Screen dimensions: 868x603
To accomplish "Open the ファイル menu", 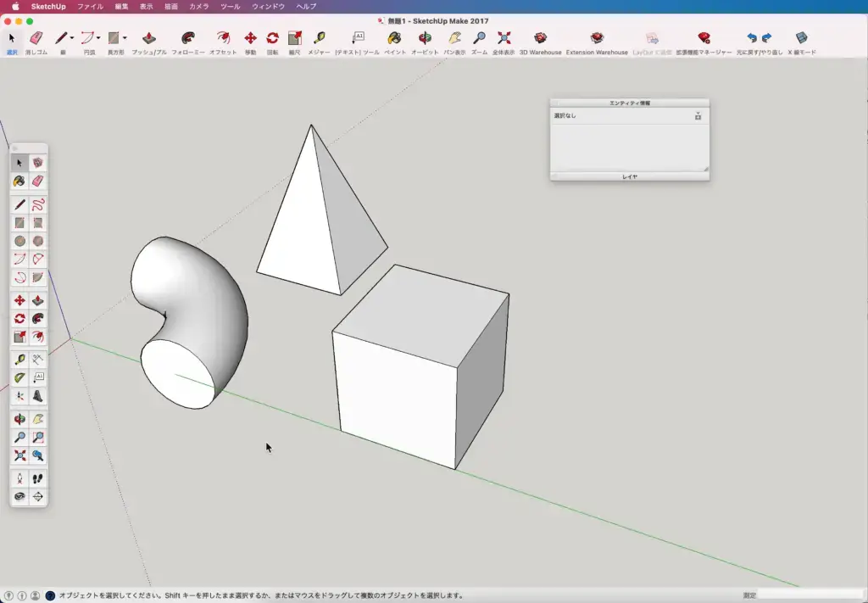I will coord(90,7).
